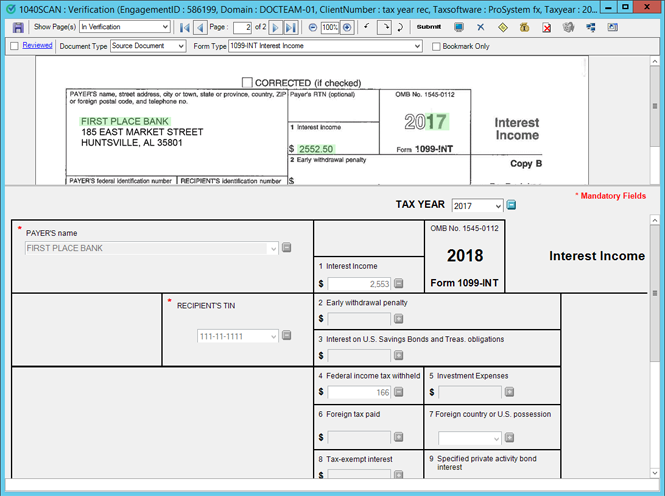This screenshot has height=496, width=665.
Task: Click icon beside Federal income tax withheld
Action: [399, 392]
